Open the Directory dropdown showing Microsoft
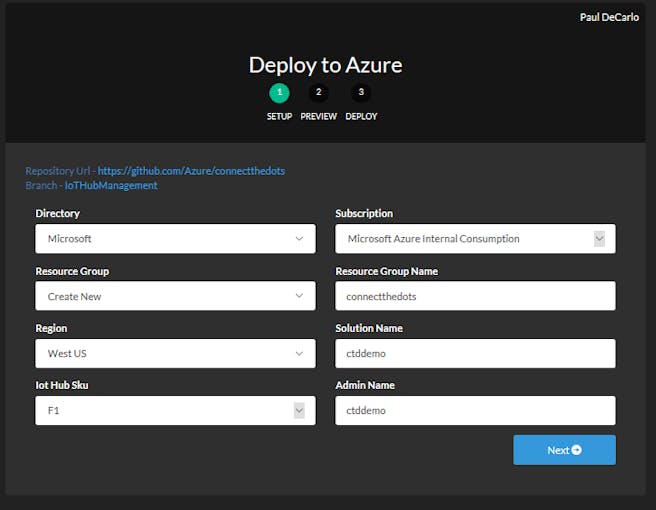656x510 pixels. [x=175, y=238]
